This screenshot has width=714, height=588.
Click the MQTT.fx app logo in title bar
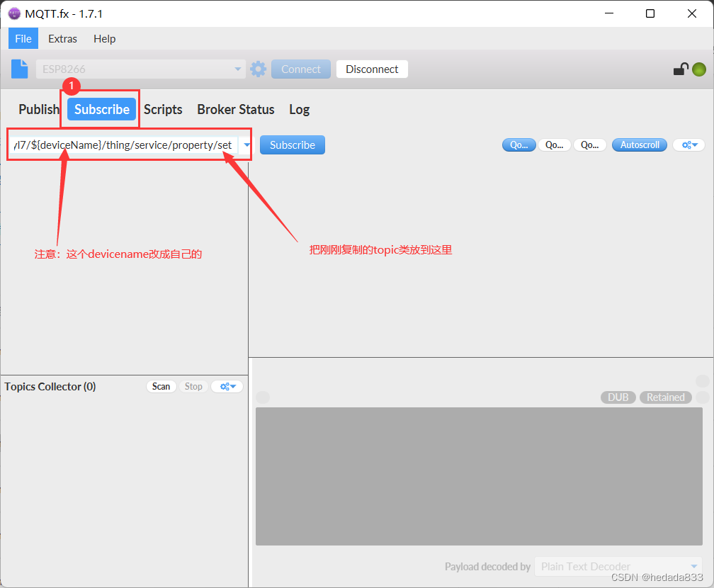point(14,13)
